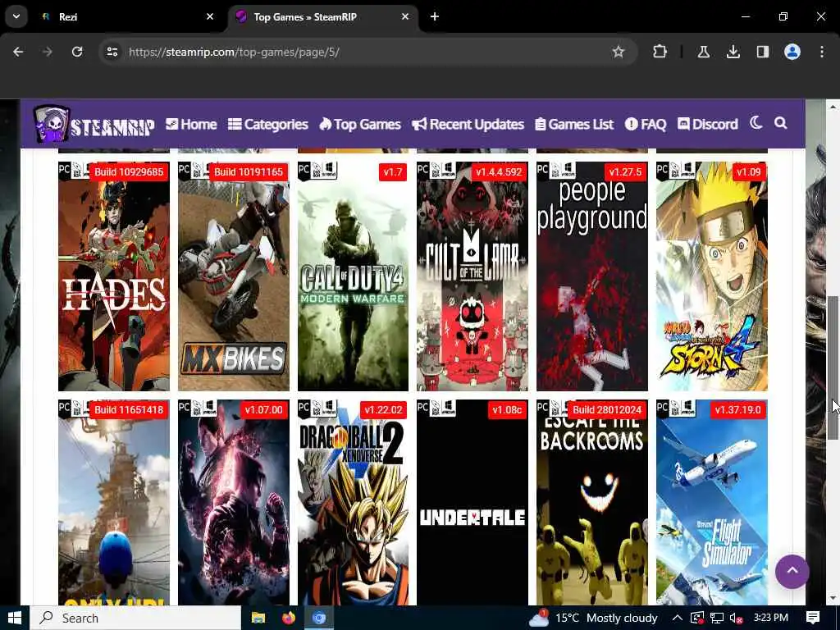Open Chrome three-dot menu
Screen dimensions: 840x630
(x=822, y=52)
